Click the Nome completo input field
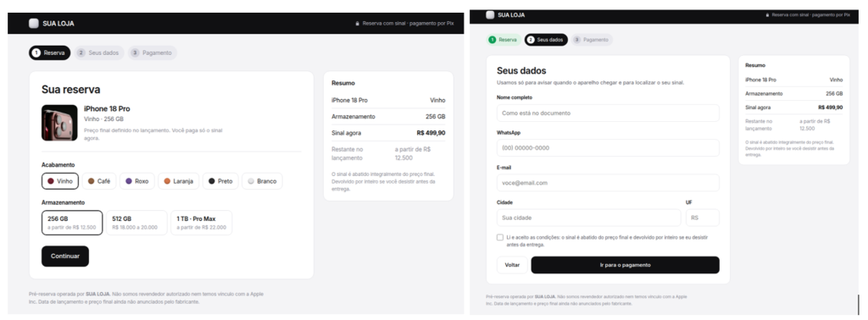868x320 pixels. click(608, 113)
